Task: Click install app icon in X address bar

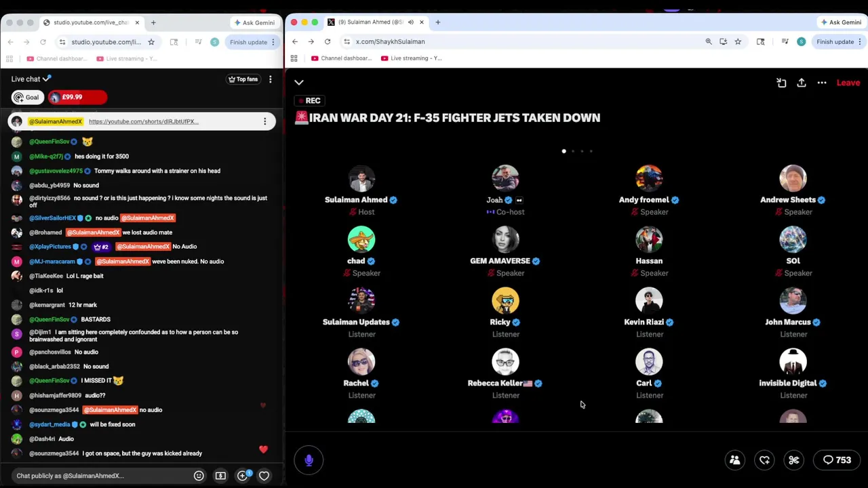Action: (723, 42)
